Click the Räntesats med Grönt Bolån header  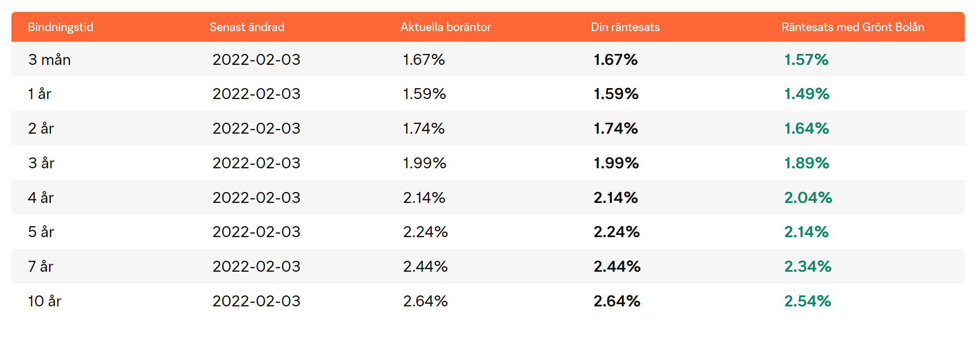[x=852, y=27]
